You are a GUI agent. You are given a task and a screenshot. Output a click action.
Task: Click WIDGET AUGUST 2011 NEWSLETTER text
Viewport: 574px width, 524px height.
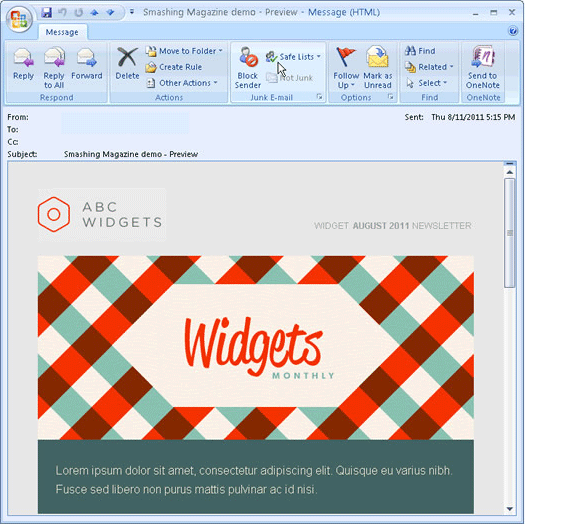coord(392,226)
